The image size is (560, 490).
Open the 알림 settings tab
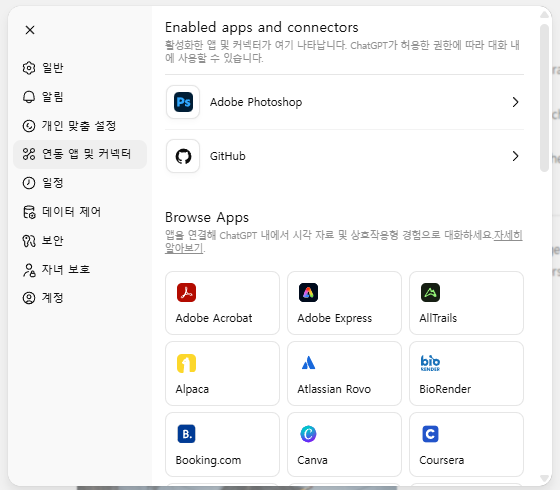80,97
